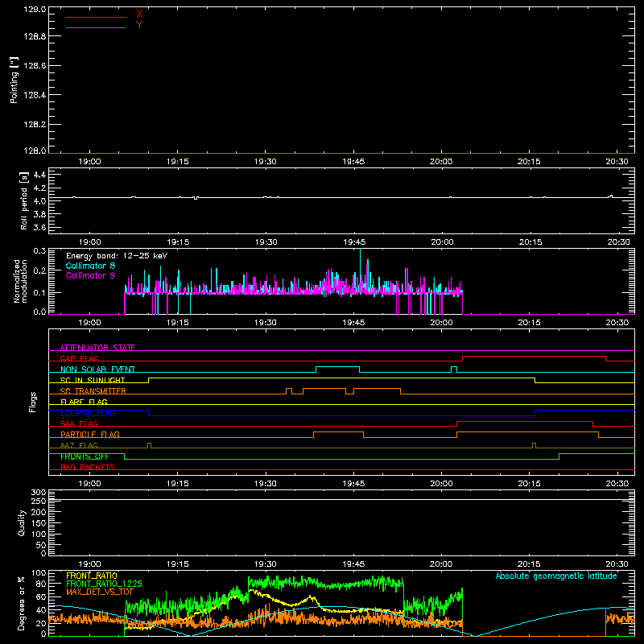The height and width of the screenshot is (644, 644).
Task: Click the '300' quality tick label
Action: click(x=39, y=493)
